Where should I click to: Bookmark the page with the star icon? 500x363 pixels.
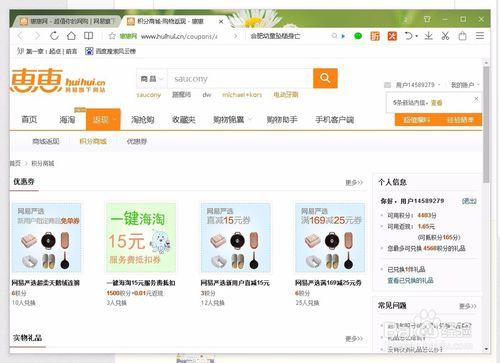coord(112,36)
